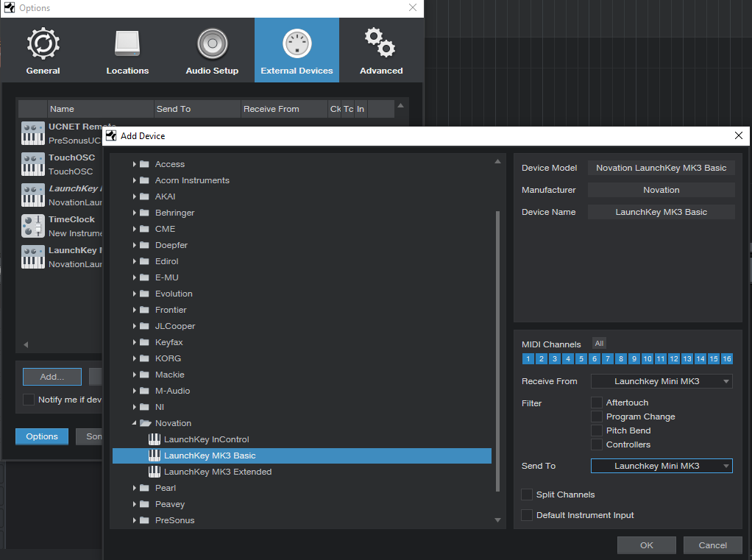This screenshot has width=752, height=560.
Task: Expand the Doepfer manufacturer folder
Action: coord(134,245)
